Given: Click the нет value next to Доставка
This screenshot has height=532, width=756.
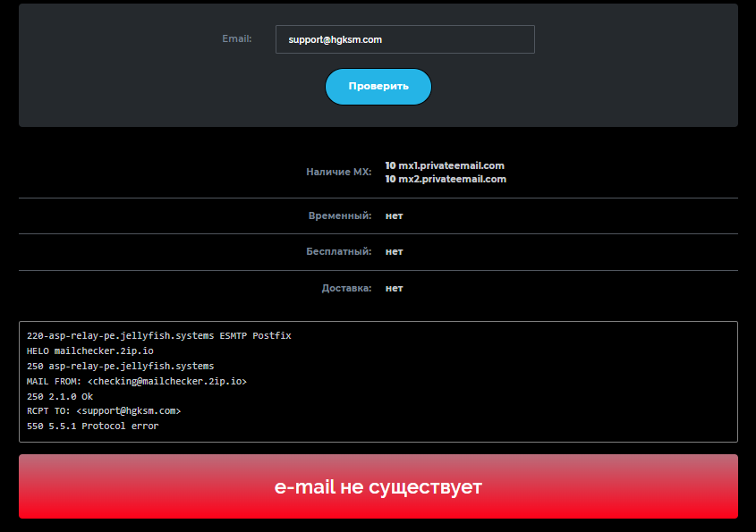Looking at the screenshot, I should pos(394,288).
